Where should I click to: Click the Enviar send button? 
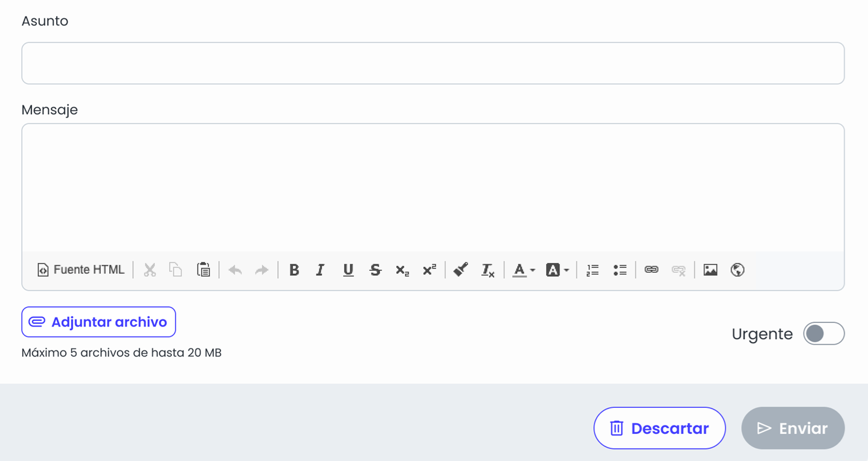click(793, 428)
